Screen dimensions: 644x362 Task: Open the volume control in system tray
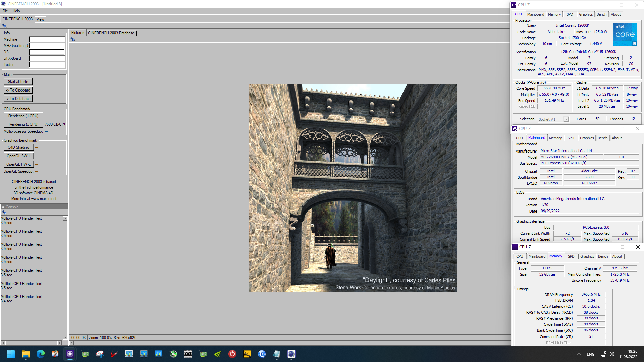pos(611,354)
